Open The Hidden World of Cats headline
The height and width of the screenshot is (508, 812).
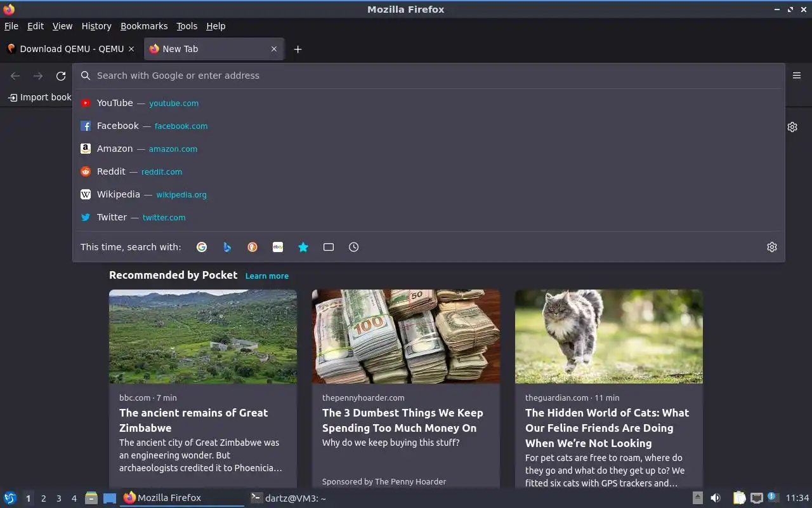click(x=607, y=428)
